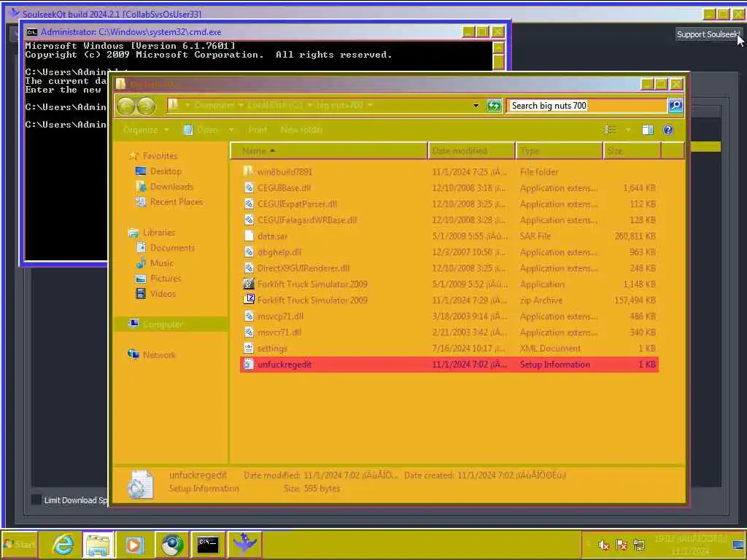Toggle the preview pane icon
Image resolution: width=747 pixels, height=560 pixels.
(648, 130)
